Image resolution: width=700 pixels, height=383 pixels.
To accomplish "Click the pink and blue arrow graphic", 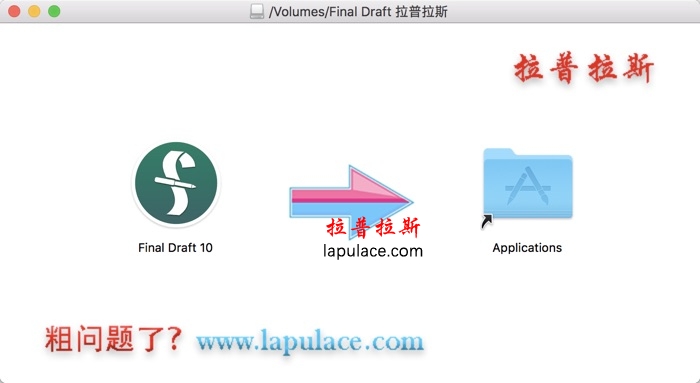I will click(351, 201).
